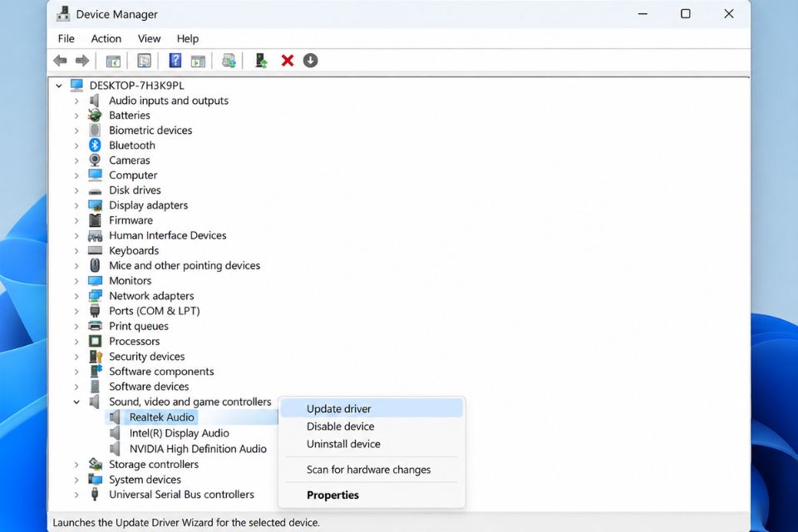Click the Back arrow toolbar icon
798x532 pixels.
(60, 61)
